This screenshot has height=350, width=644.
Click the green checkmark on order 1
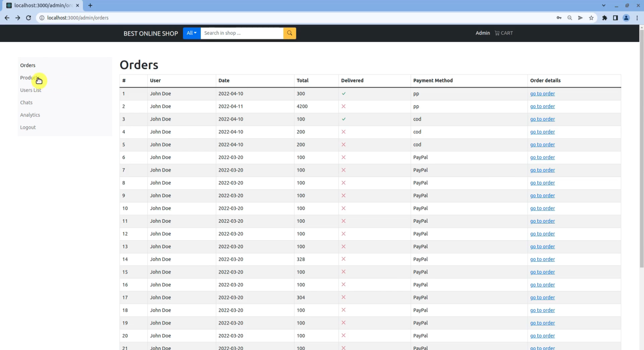point(344,94)
